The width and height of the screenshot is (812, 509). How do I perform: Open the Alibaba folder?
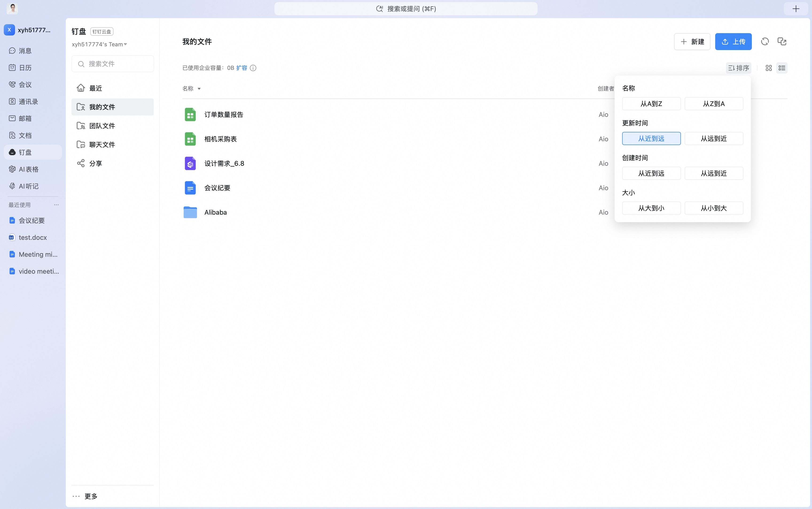coord(216,213)
